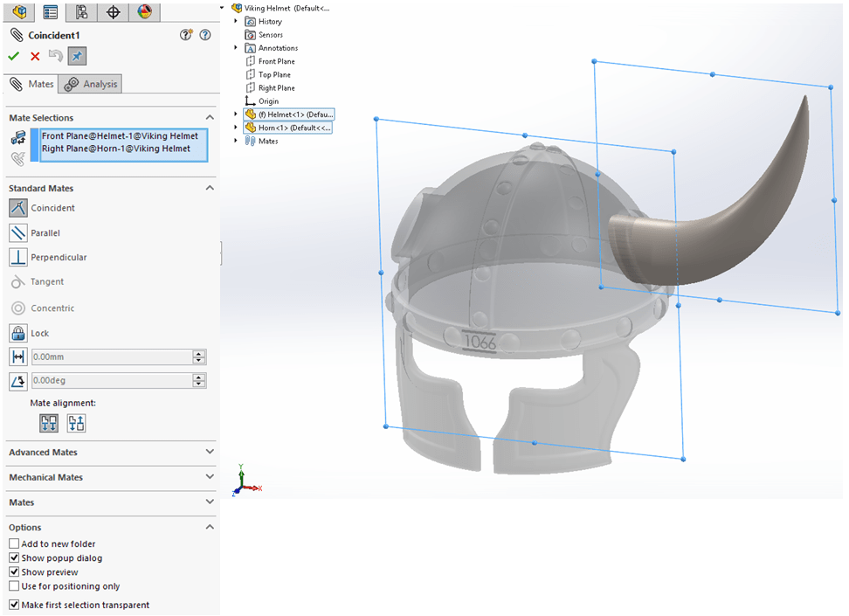The width and height of the screenshot is (849, 616).
Task: Open the Mates tab
Action: click(32, 84)
